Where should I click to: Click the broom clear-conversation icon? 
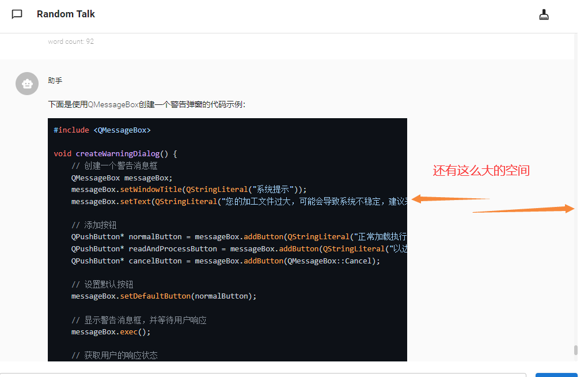pos(544,14)
